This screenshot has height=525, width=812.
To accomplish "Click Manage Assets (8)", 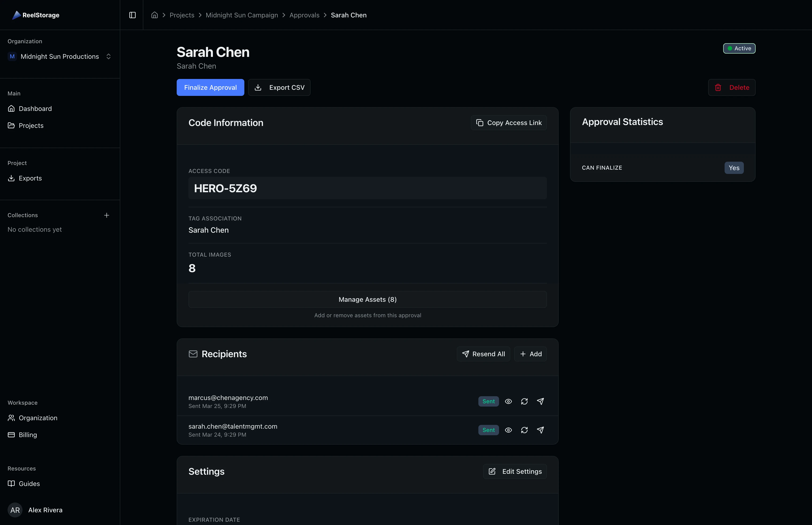I will tap(367, 299).
